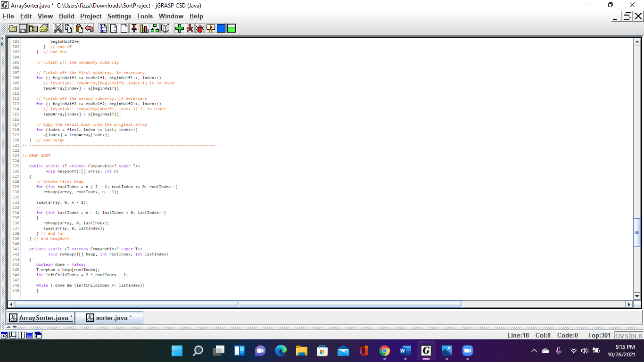Click the Undo red arrow icon
This screenshot has width=644, height=362.
point(89,28)
